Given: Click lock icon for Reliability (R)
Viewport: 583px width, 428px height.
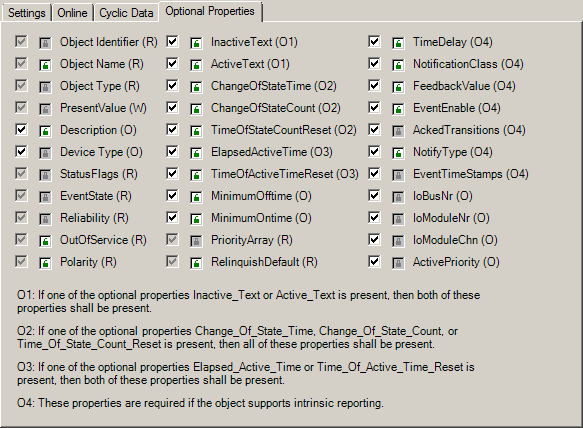Looking at the screenshot, I should pyautogui.click(x=45, y=219).
